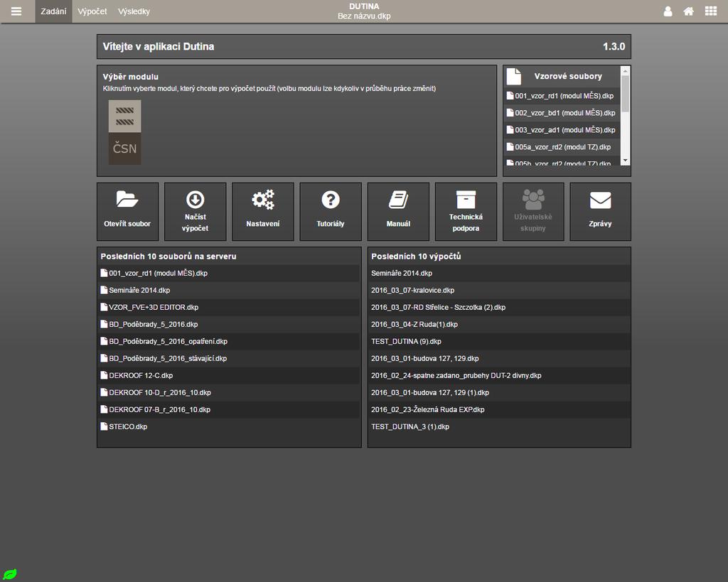Open Tutoriály question mark tile
Image resolution: width=728 pixels, height=582 pixels.
(x=331, y=212)
